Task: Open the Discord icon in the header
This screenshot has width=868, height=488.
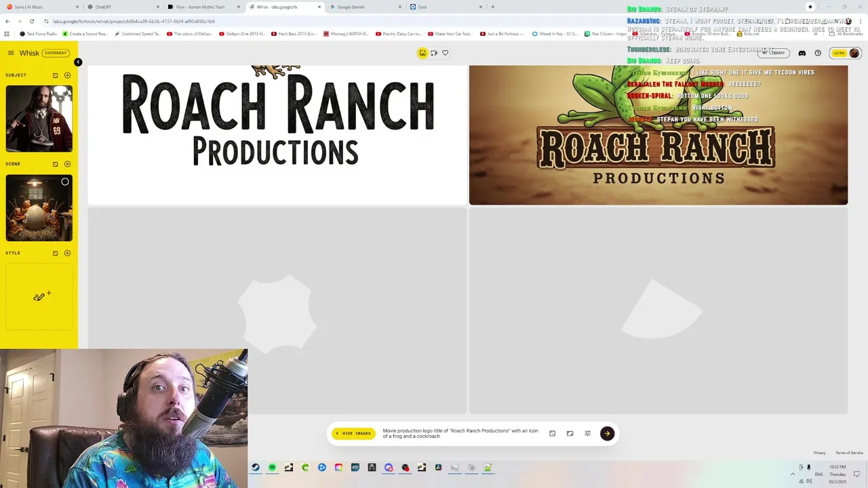Action: [x=802, y=53]
